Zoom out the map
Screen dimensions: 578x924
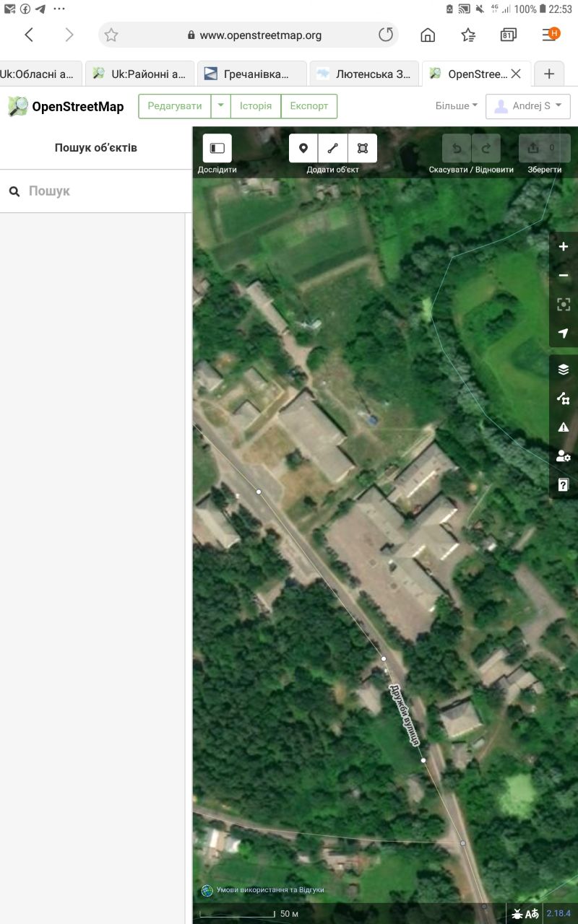point(564,275)
